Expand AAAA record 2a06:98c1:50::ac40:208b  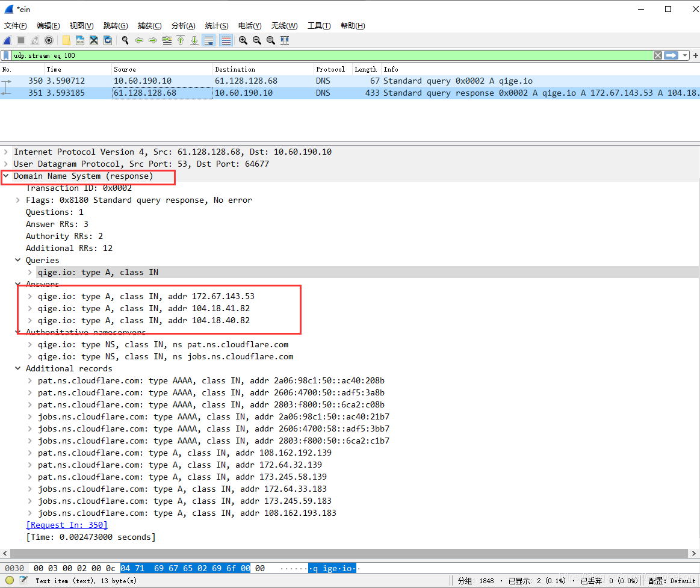point(30,381)
